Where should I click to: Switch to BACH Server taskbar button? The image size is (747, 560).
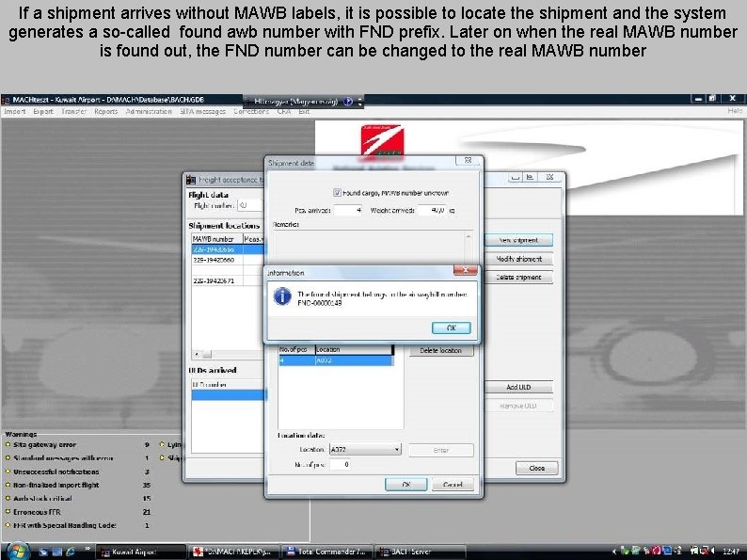point(420,552)
